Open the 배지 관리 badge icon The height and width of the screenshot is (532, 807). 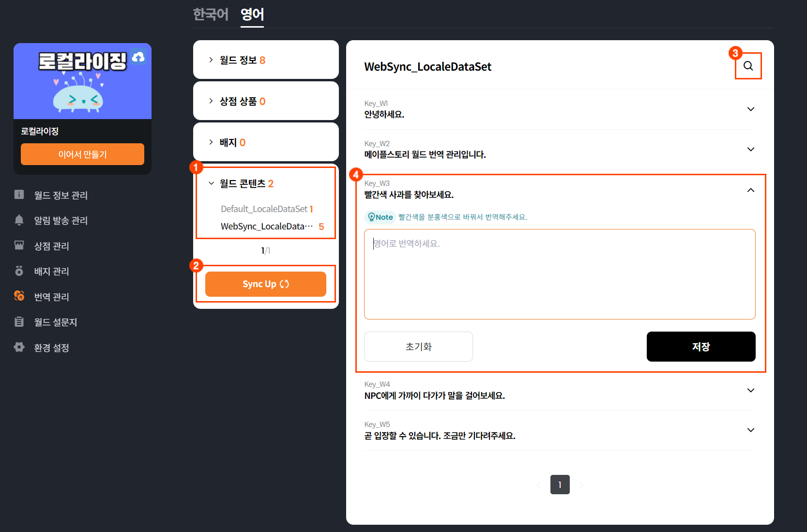click(19, 271)
